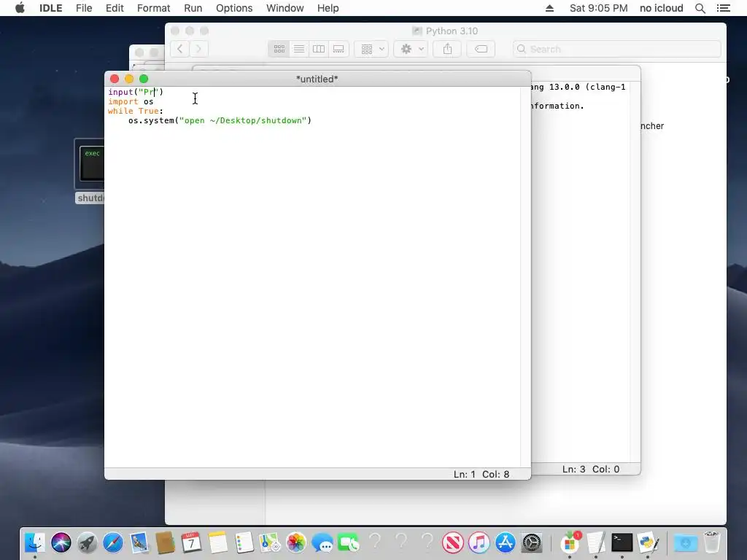Click the eject icon in menu bar
Viewport: 747px width, 560px height.
pos(549,8)
